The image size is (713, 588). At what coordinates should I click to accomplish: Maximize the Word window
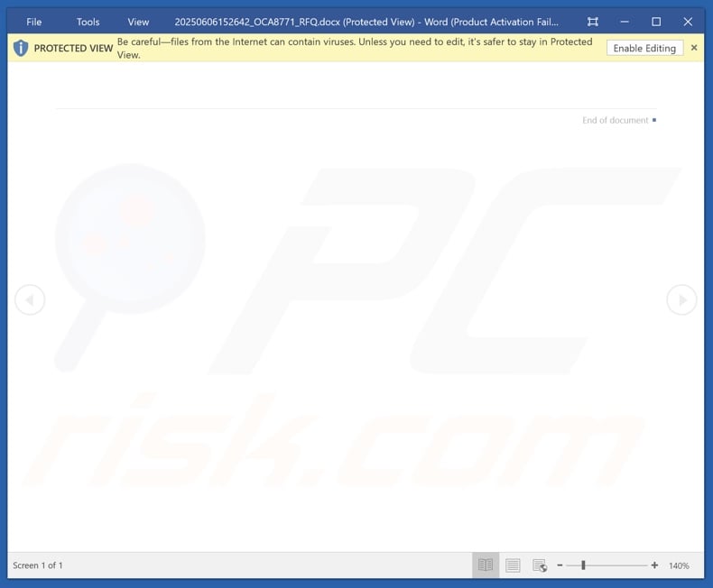pos(656,22)
